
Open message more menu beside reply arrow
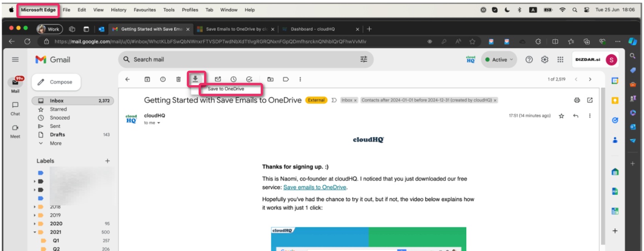[590, 116]
